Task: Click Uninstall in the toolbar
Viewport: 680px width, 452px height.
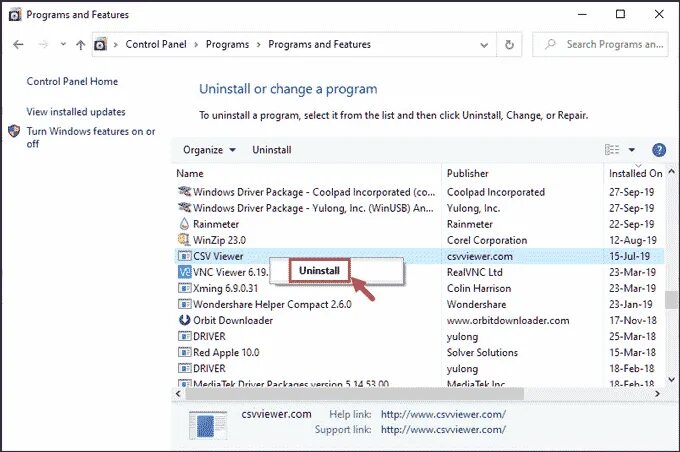Action: 272,150
